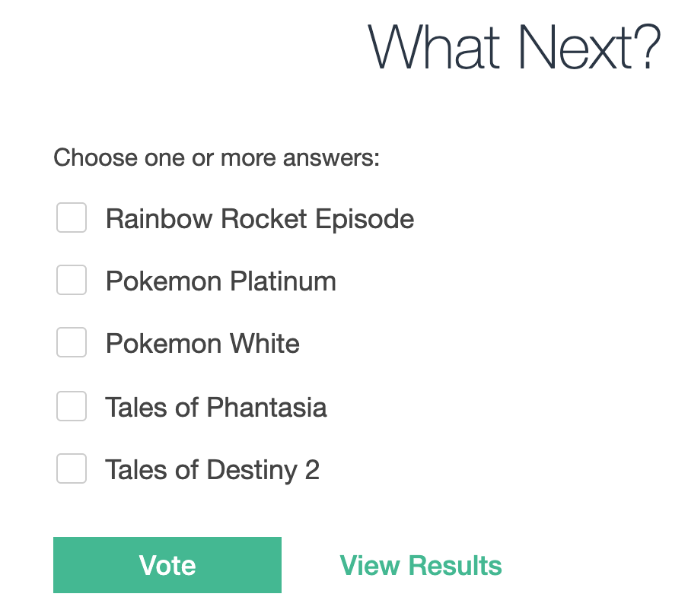
Task: Click the word 'Platinum' in the second option
Action: [283, 281]
